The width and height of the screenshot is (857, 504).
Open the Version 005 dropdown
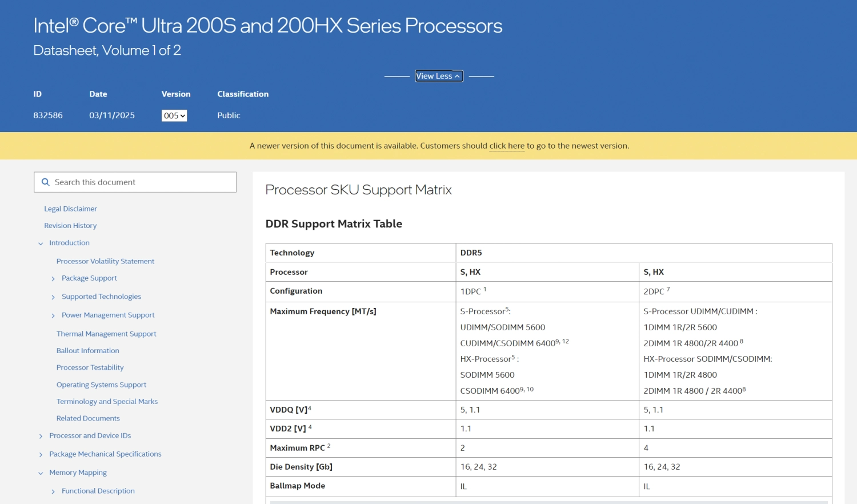click(174, 115)
